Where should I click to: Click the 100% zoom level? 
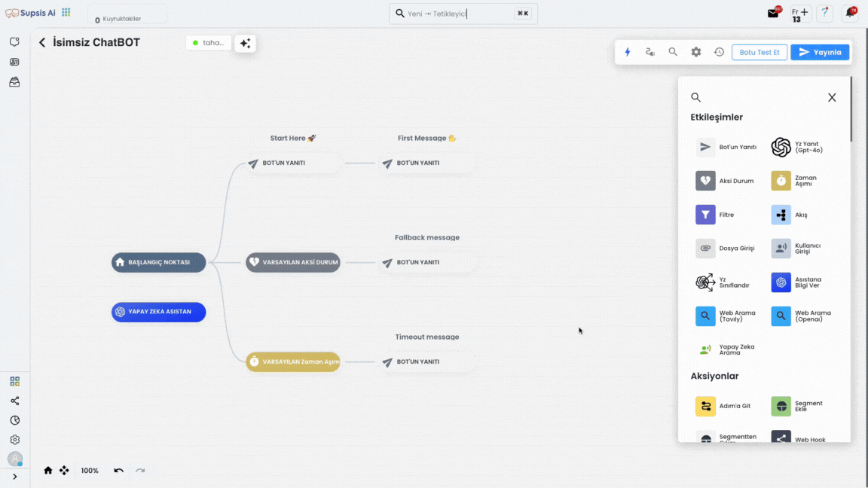tap(90, 470)
